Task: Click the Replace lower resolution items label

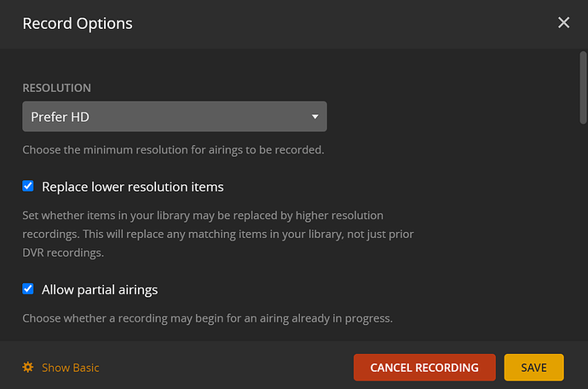Action: tap(132, 186)
